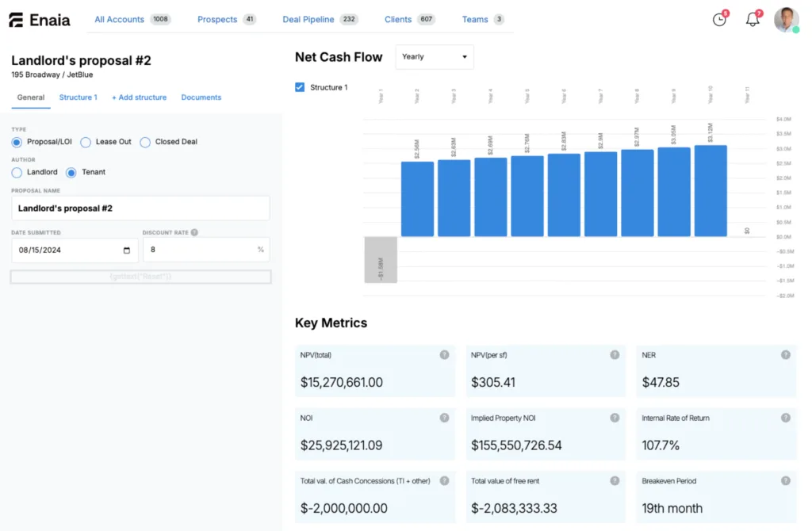The width and height of the screenshot is (812, 531).
Task: Open the calendar picker in Date Submitted field
Action: click(x=126, y=250)
